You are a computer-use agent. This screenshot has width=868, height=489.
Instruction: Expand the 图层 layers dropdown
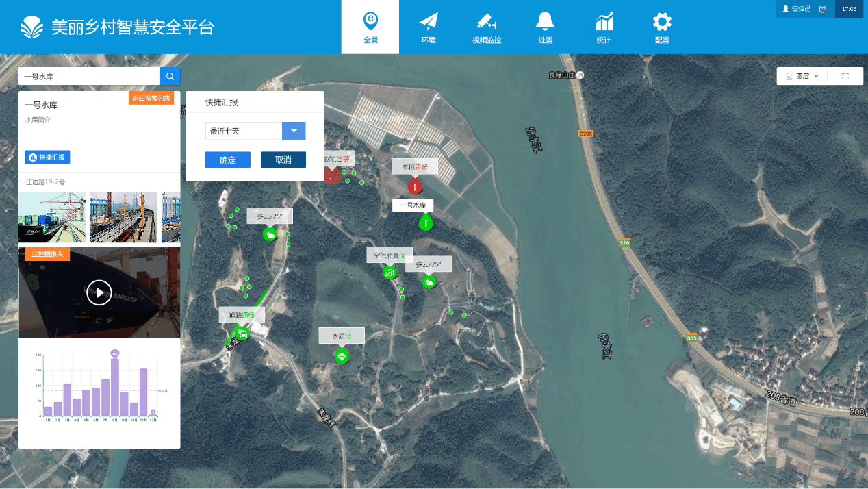tap(802, 77)
